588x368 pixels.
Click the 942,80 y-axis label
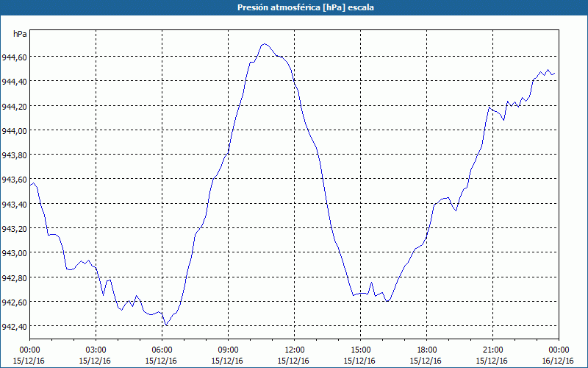click(x=15, y=277)
